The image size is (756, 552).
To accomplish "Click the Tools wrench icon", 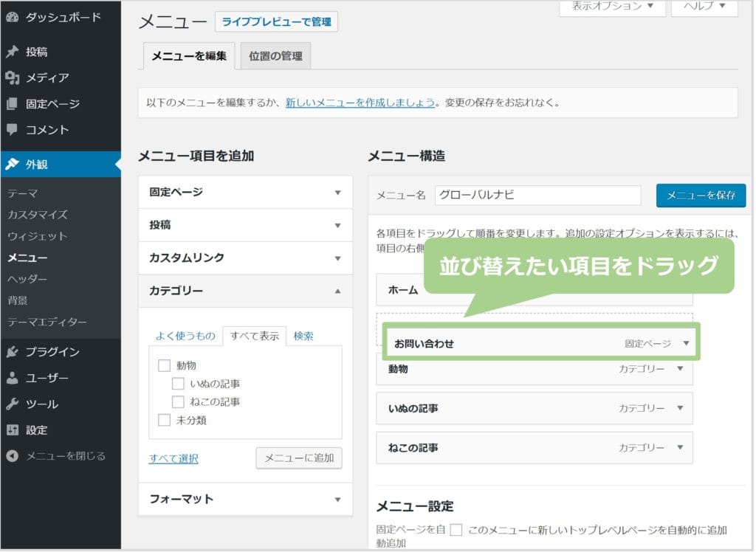I will pyautogui.click(x=12, y=404).
